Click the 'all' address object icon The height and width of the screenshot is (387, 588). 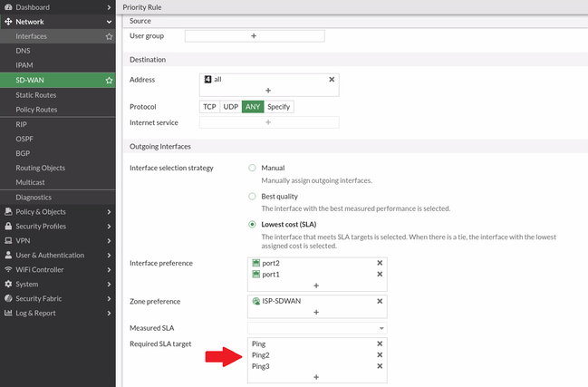point(207,79)
